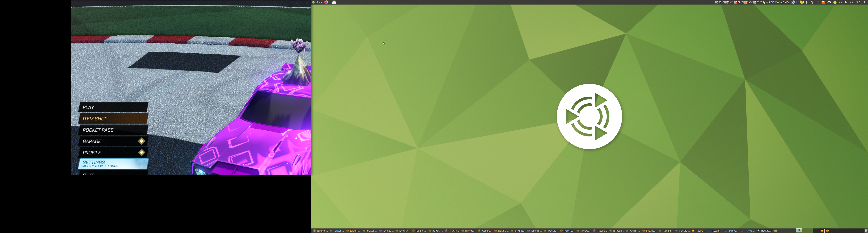Select ROCKET PASS in the game menu

(113, 130)
